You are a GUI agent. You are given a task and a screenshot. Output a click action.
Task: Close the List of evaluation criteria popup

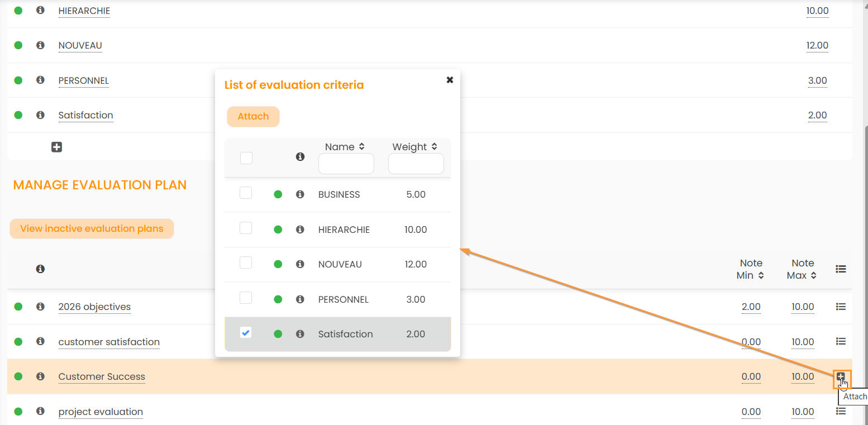[450, 80]
